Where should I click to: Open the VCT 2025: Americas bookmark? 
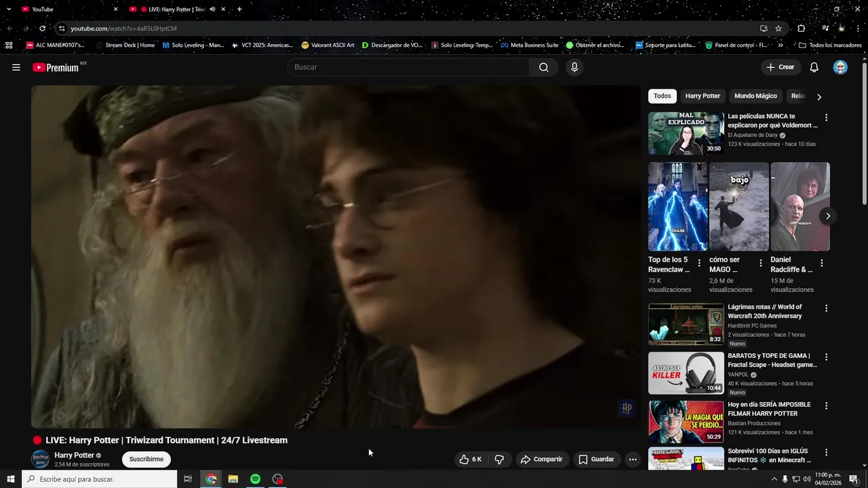262,45
